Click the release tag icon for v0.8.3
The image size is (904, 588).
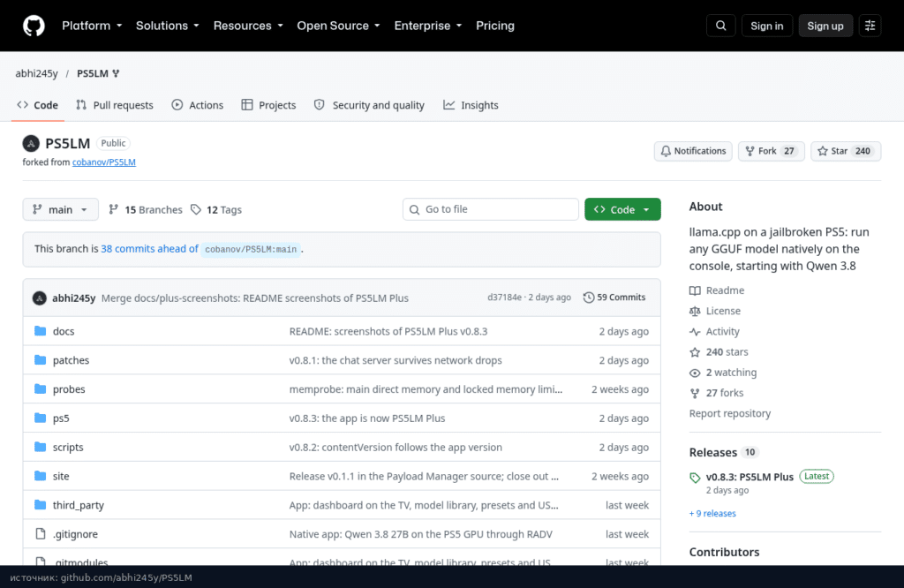(x=695, y=478)
